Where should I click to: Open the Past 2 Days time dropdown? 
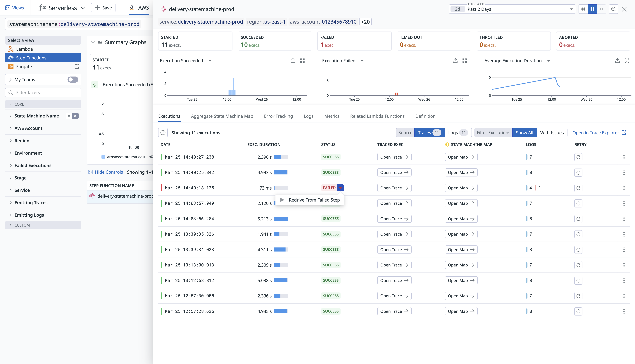pyautogui.click(x=571, y=9)
